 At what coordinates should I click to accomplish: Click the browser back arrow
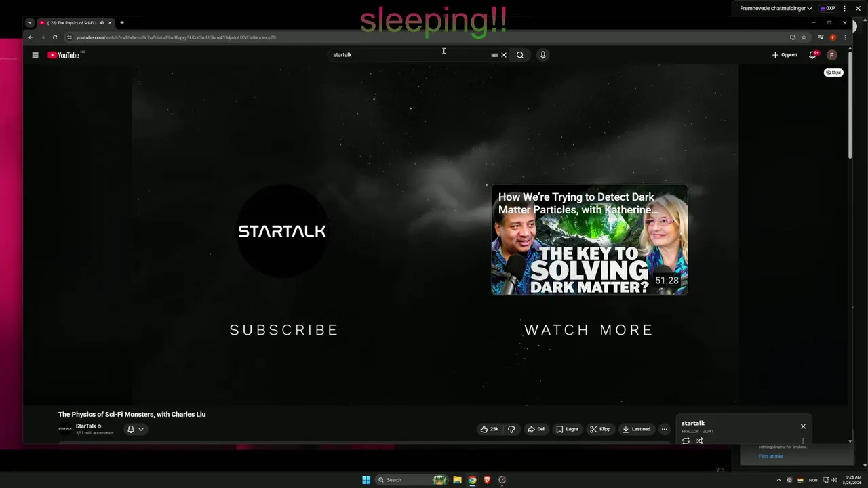click(30, 37)
